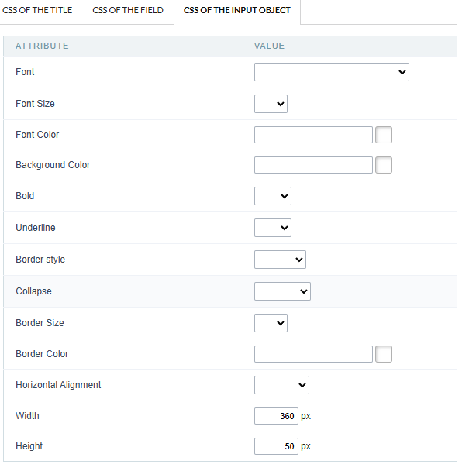This screenshot has height=471, width=476.
Task: Click the Font Color swatch picker
Action: [x=384, y=135]
